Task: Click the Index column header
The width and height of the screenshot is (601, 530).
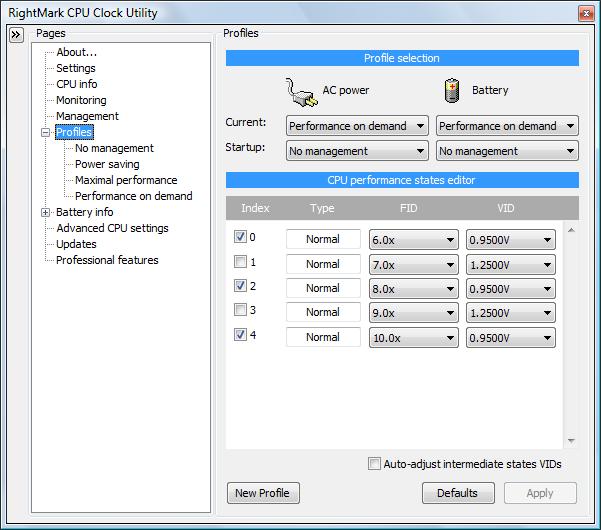Action: [x=255, y=208]
